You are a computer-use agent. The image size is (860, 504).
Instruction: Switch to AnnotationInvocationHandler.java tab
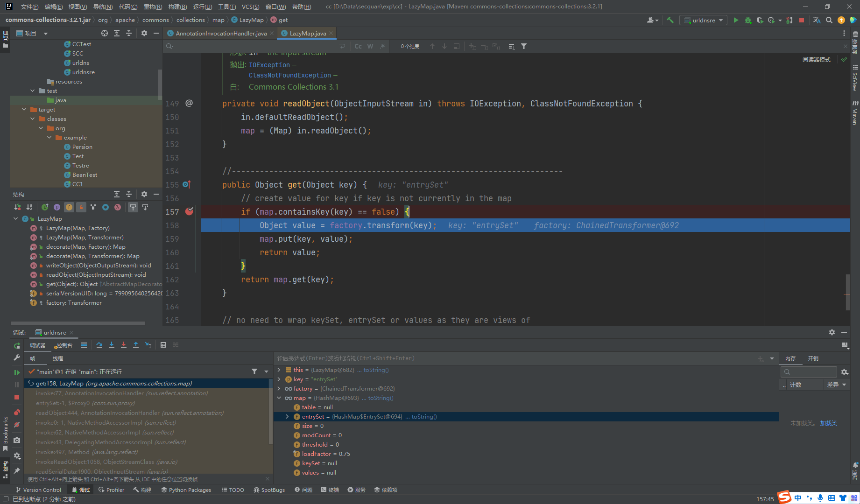[x=221, y=33]
